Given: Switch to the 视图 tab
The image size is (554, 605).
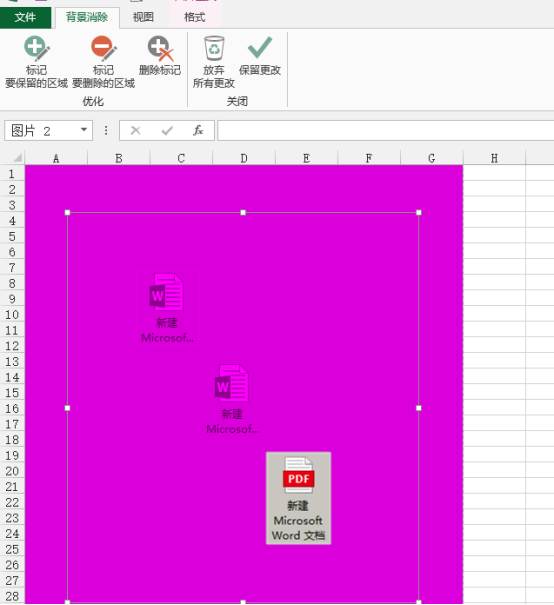Looking at the screenshot, I should (x=143, y=17).
